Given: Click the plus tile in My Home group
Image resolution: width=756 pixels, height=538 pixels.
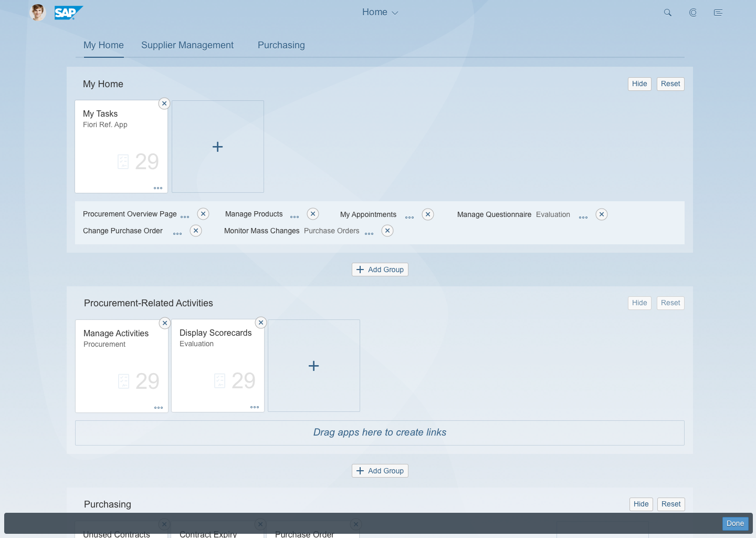Looking at the screenshot, I should click(x=217, y=147).
